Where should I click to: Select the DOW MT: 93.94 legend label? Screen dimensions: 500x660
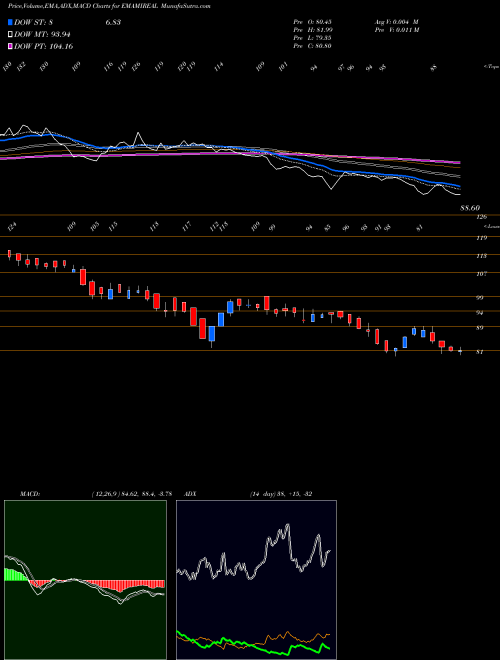[42, 35]
